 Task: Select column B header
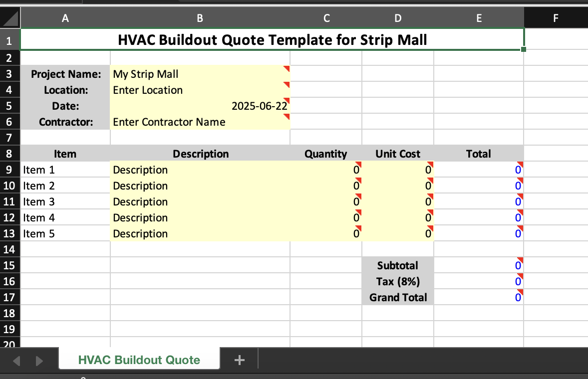(200, 17)
